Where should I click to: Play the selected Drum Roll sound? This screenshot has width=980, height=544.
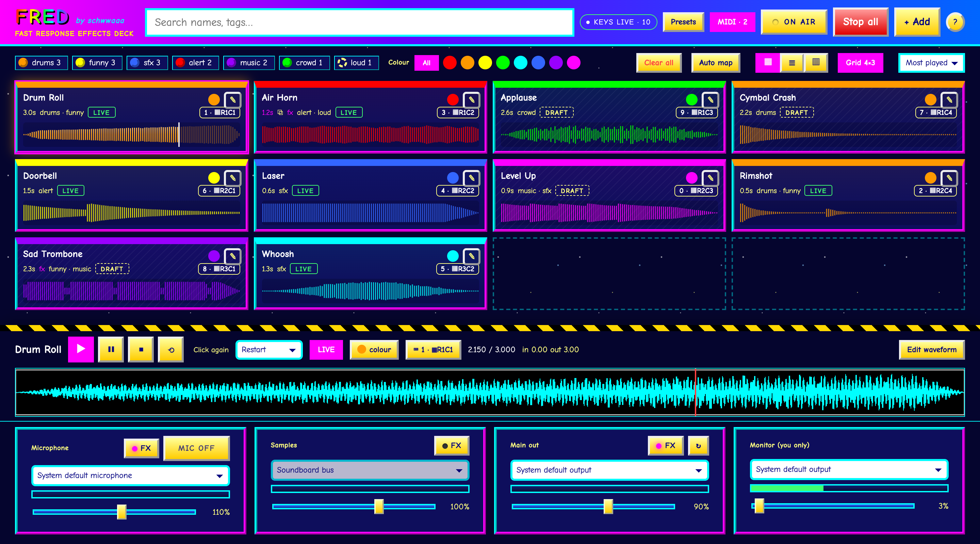click(81, 349)
